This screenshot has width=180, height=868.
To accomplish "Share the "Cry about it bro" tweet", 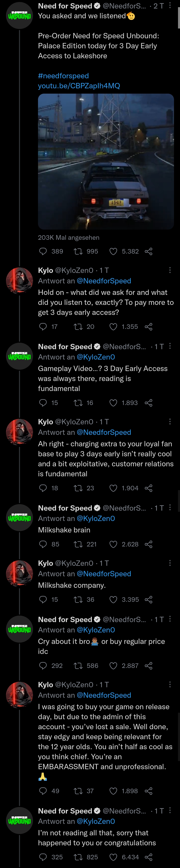I will pos(149,665).
